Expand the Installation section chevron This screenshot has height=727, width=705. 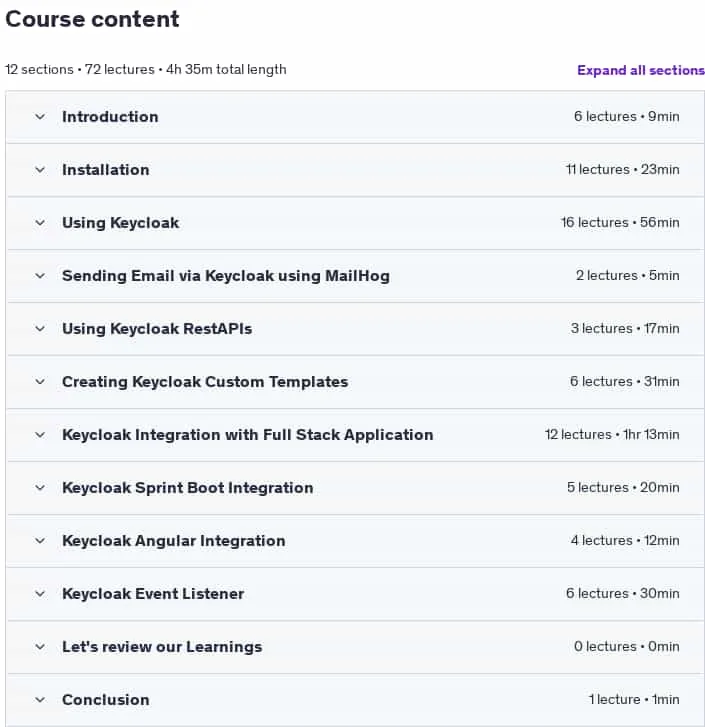pyautogui.click(x=40, y=170)
